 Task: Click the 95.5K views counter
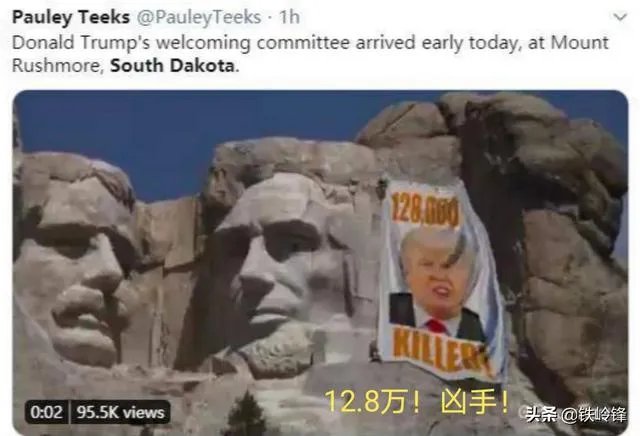point(121,412)
